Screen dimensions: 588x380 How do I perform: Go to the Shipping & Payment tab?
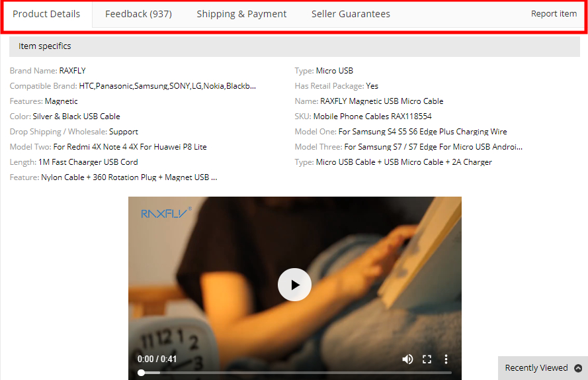241,15
